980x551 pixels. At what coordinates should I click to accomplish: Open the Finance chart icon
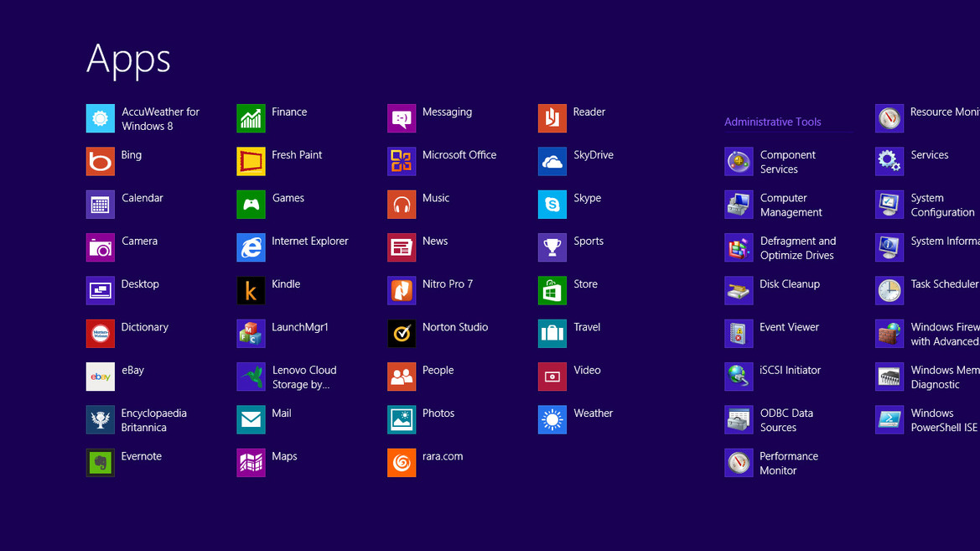tap(251, 118)
